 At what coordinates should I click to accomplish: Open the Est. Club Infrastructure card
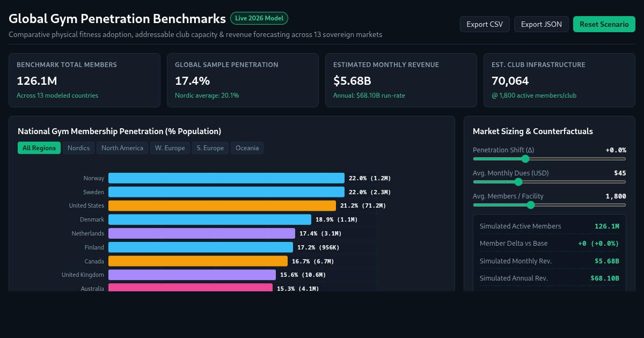(559, 80)
